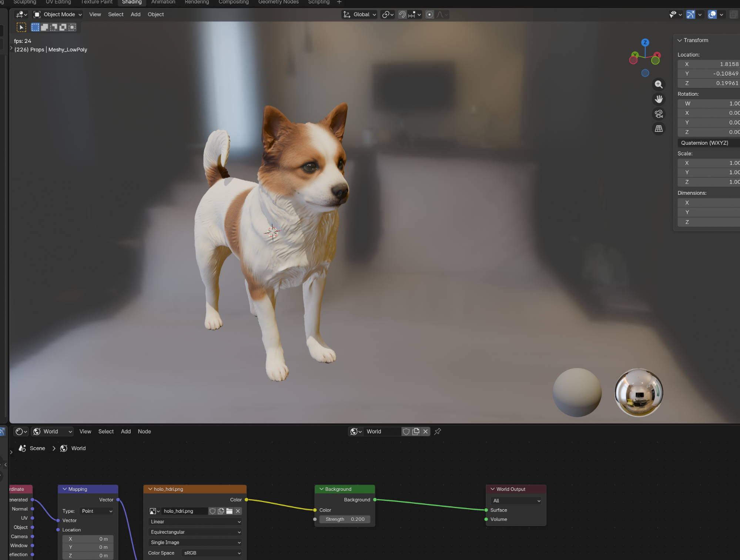The height and width of the screenshot is (560, 740).
Task: Unlink World datablock with X icon
Action: pyautogui.click(x=425, y=431)
